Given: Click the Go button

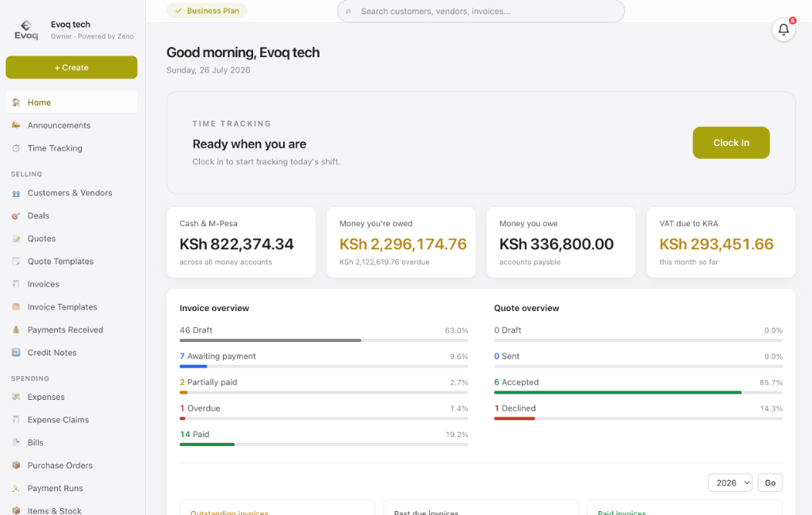Looking at the screenshot, I should (x=770, y=483).
